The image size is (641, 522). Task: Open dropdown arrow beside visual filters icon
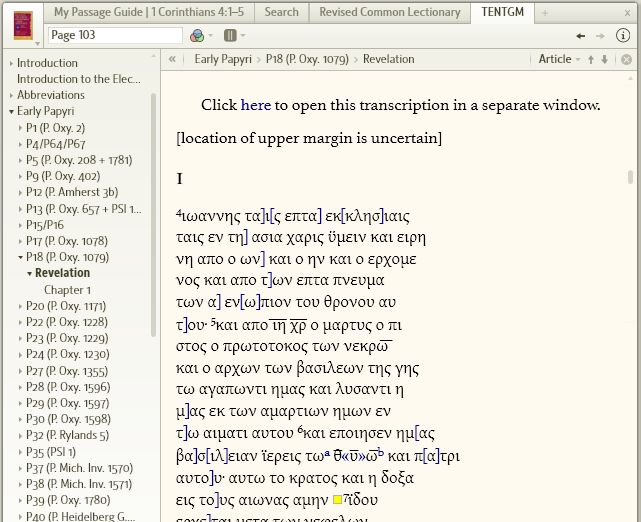(x=211, y=36)
